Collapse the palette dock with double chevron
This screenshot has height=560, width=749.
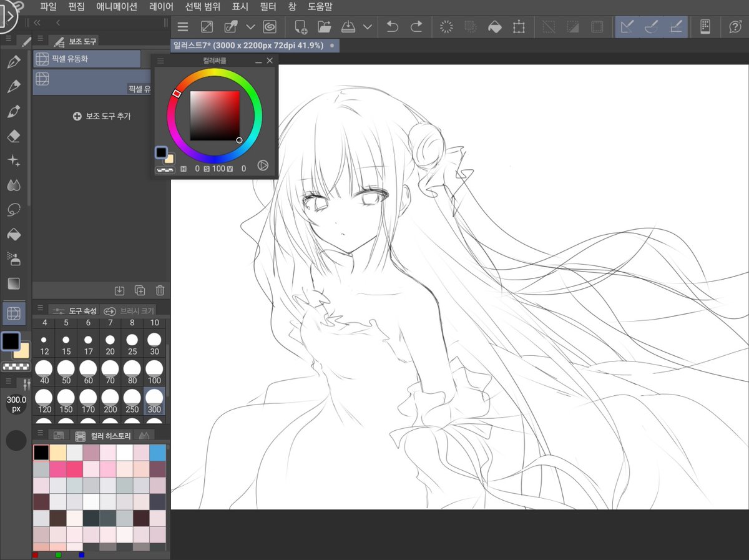coord(37,22)
